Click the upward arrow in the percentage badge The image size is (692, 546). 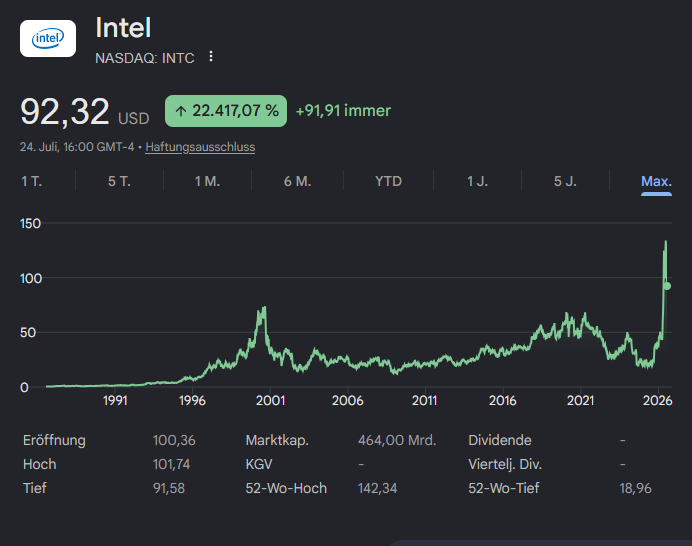click(181, 111)
